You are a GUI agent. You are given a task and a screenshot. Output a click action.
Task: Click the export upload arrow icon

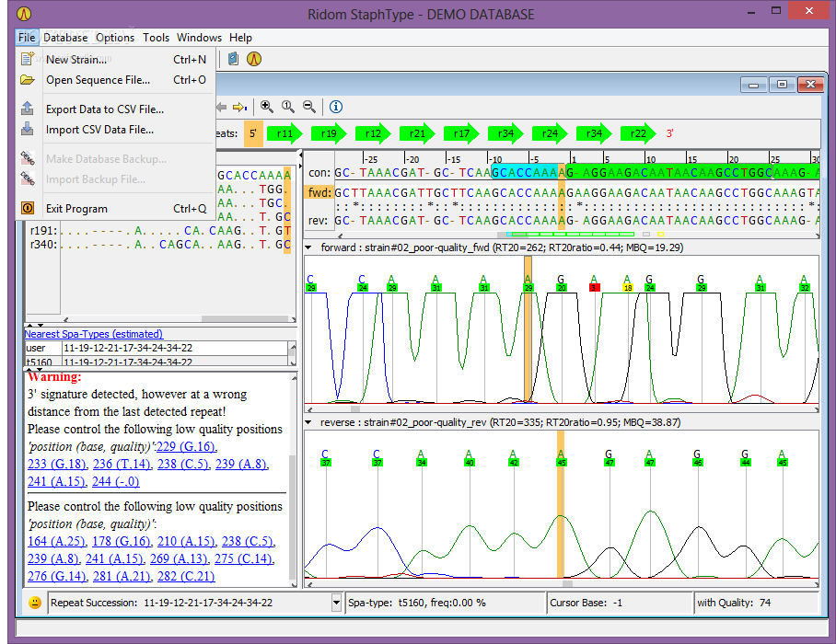[28, 109]
